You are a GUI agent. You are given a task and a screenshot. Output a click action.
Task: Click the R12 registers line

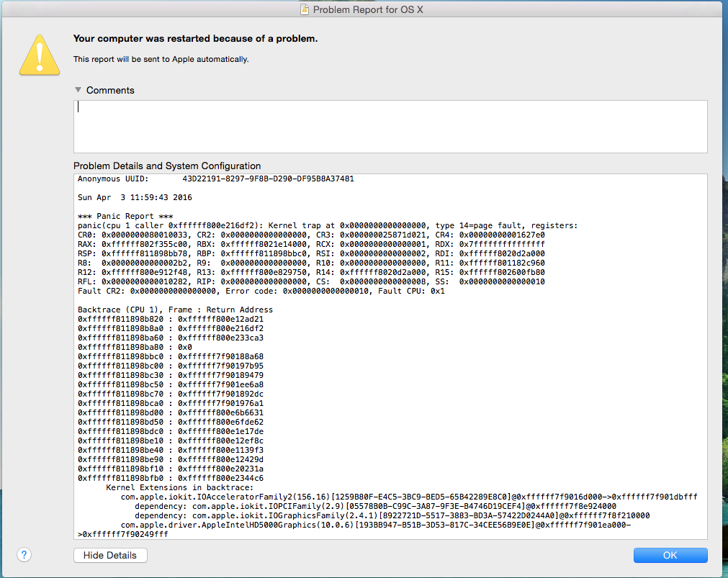point(311,272)
